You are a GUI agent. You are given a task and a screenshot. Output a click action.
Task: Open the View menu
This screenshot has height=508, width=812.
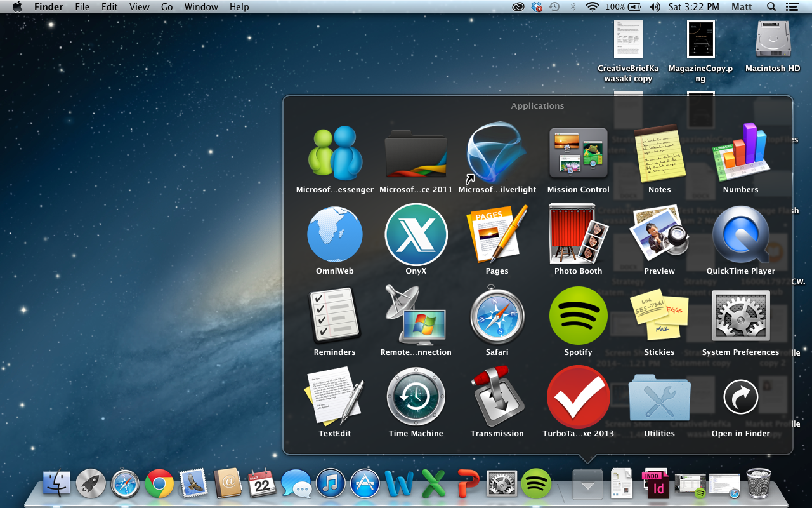click(140, 7)
